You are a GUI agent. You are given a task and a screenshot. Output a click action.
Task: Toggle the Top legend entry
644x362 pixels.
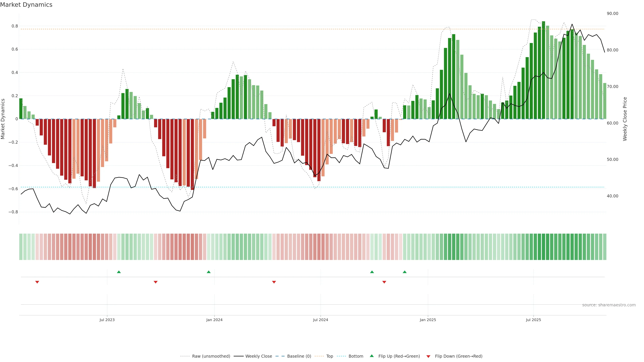(x=330, y=356)
